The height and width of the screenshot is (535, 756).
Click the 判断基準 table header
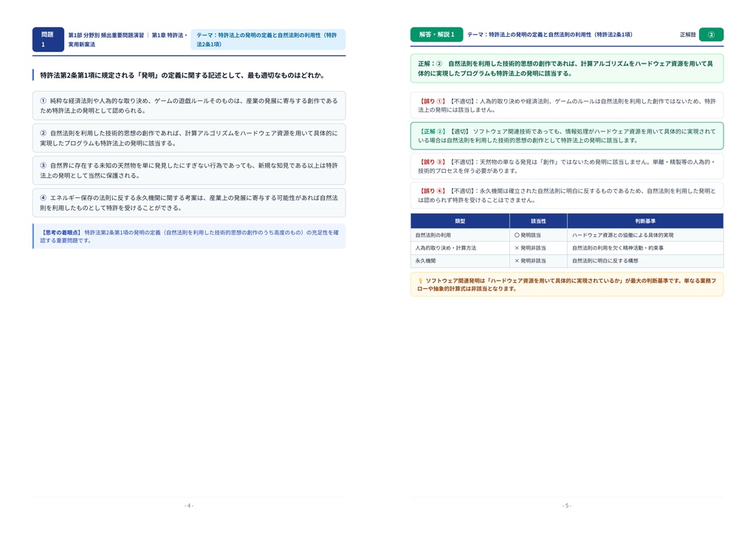(x=645, y=221)
